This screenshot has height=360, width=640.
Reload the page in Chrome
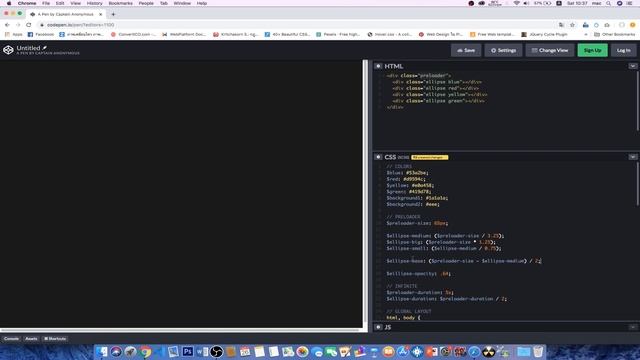[x=29, y=25]
